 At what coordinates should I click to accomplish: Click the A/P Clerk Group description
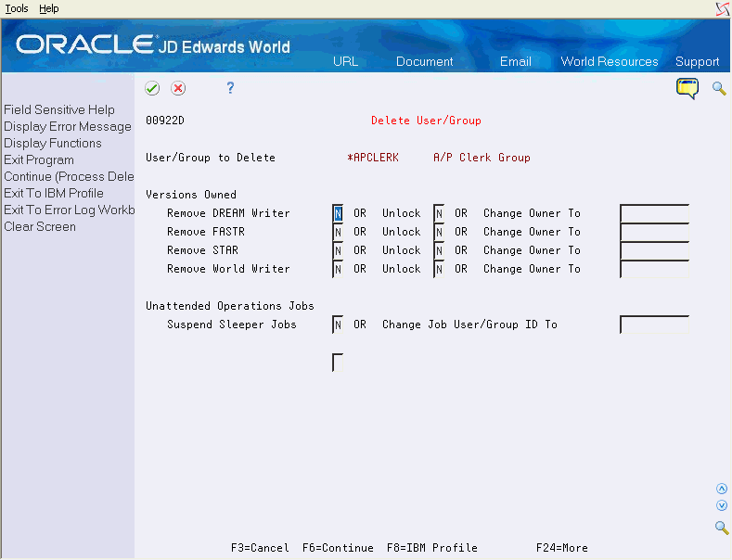click(482, 158)
